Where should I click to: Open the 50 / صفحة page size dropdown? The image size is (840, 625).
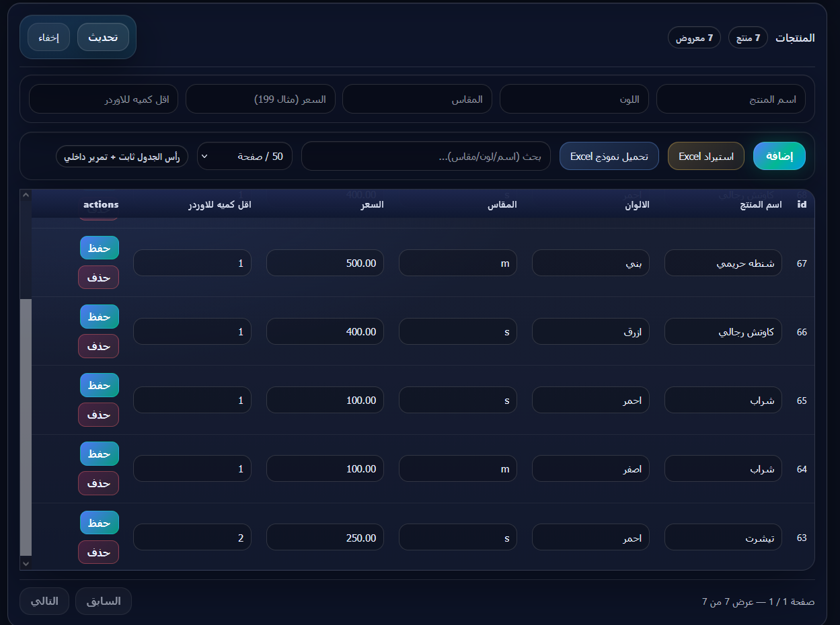point(244,155)
